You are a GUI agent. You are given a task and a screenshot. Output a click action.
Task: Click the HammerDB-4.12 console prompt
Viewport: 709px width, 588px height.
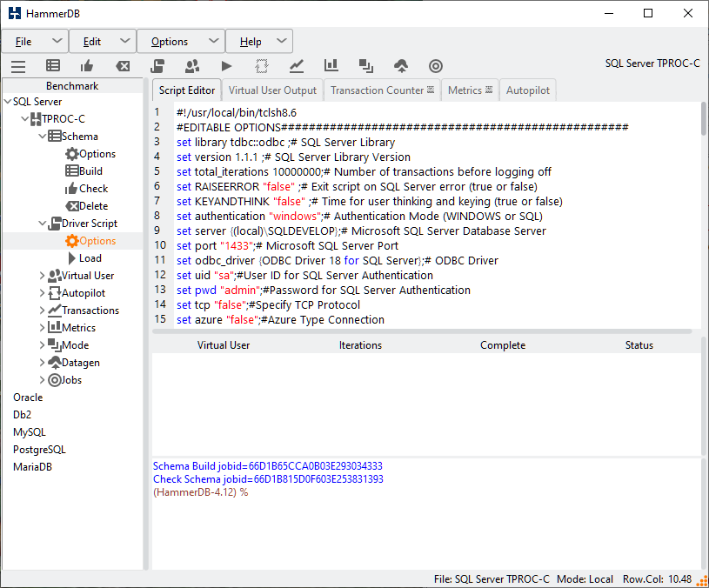click(x=200, y=492)
